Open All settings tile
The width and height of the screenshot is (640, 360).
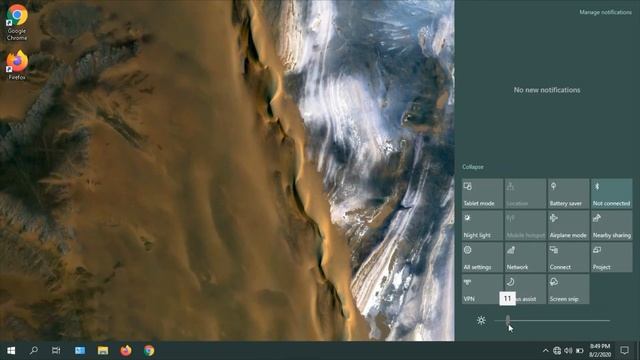[482, 257]
